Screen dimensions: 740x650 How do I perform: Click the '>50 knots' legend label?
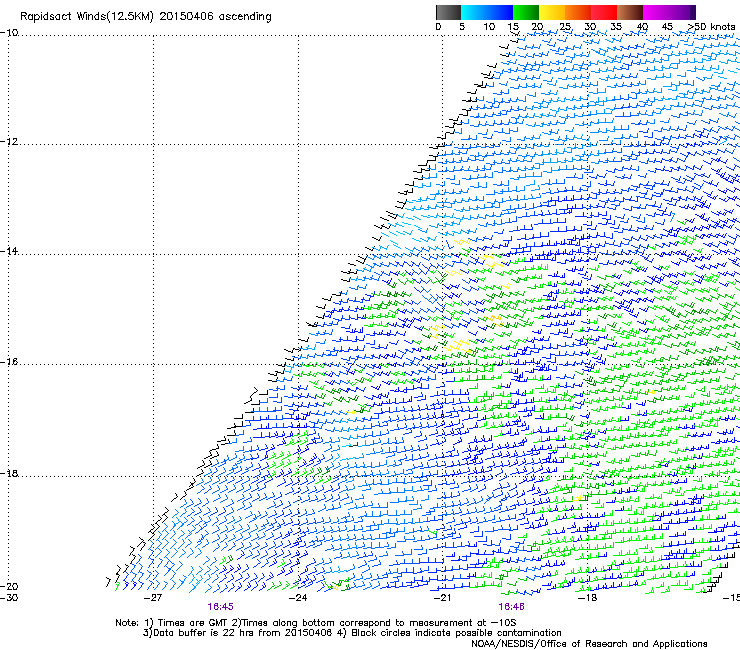pos(711,27)
